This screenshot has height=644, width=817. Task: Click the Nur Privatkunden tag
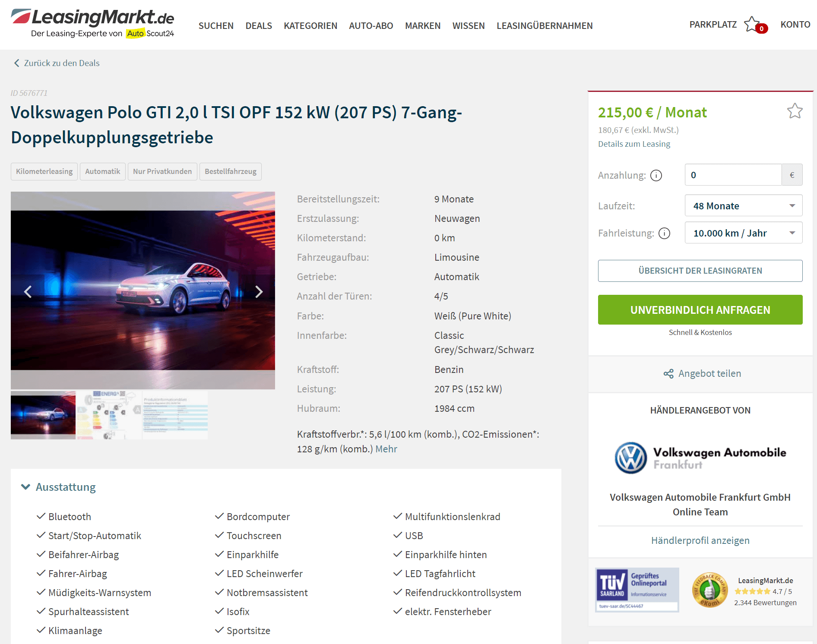tap(162, 171)
